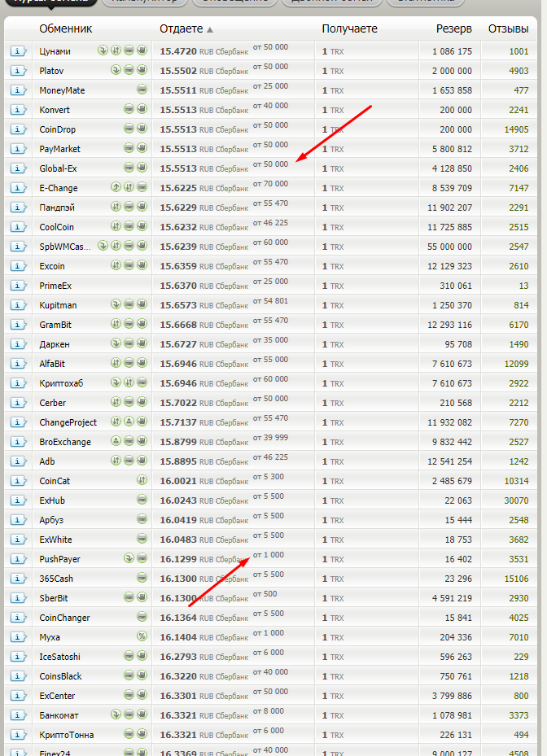Open reviews count 15106 for 365Cash
The width and height of the screenshot is (547, 756).
click(x=516, y=579)
